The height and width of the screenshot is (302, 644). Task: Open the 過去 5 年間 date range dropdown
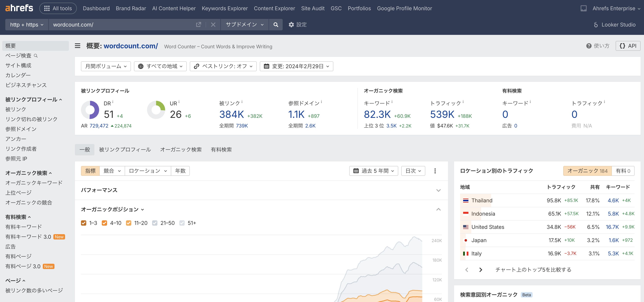tap(373, 171)
